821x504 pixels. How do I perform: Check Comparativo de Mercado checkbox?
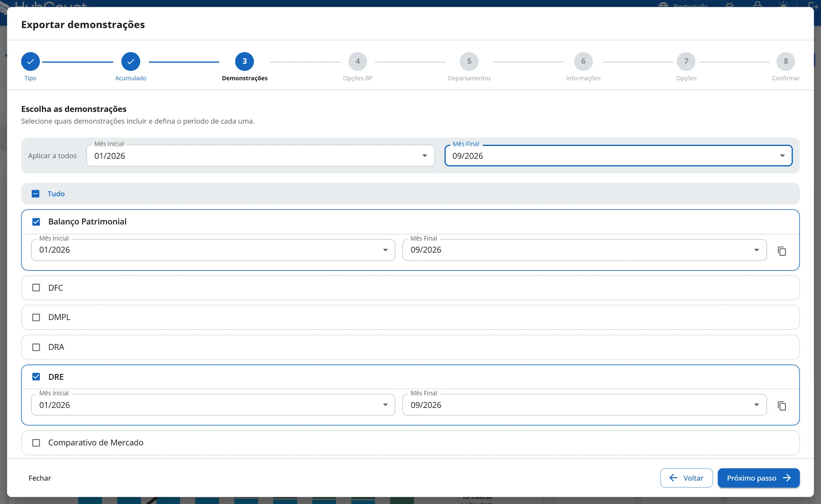point(36,443)
